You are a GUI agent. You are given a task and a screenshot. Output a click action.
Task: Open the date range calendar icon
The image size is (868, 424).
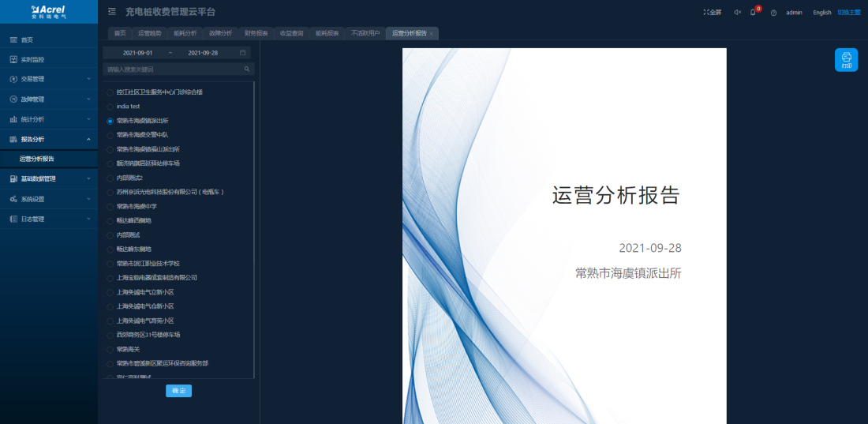243,53
